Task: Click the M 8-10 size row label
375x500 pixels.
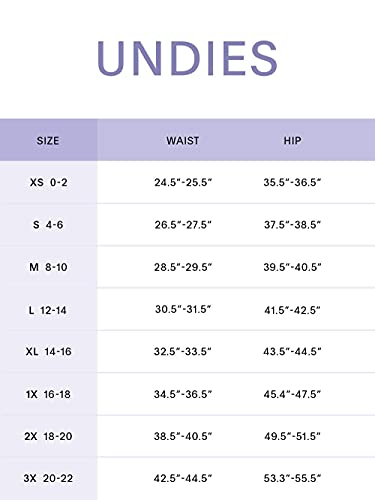Action: [49, 267]
